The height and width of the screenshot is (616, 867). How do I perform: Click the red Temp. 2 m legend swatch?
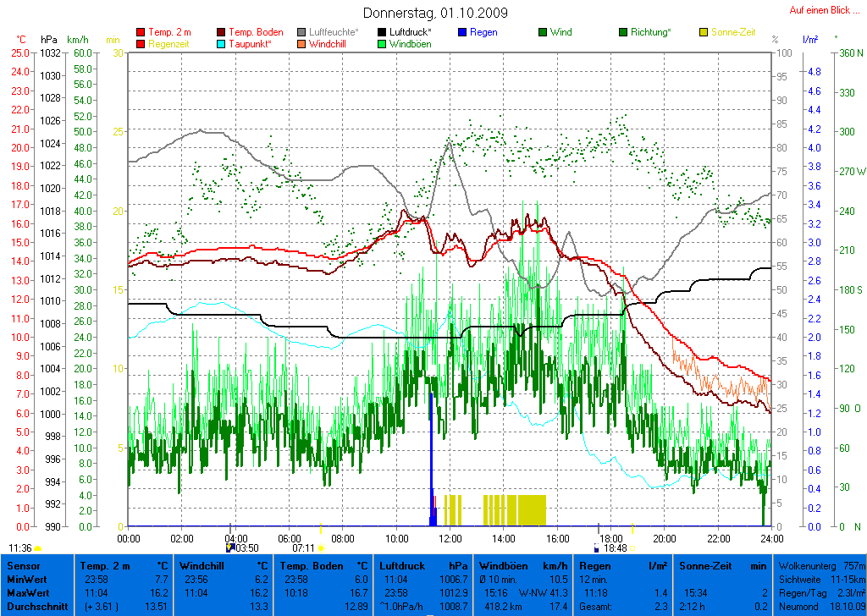(x=141, y=33)
